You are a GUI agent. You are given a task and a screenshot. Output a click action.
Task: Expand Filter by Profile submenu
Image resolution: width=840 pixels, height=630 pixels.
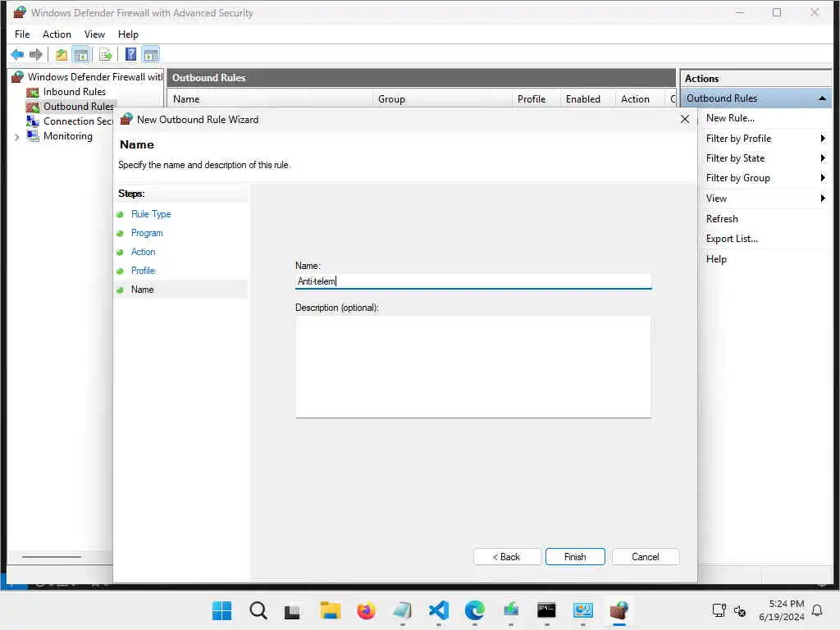pos(765,138)
